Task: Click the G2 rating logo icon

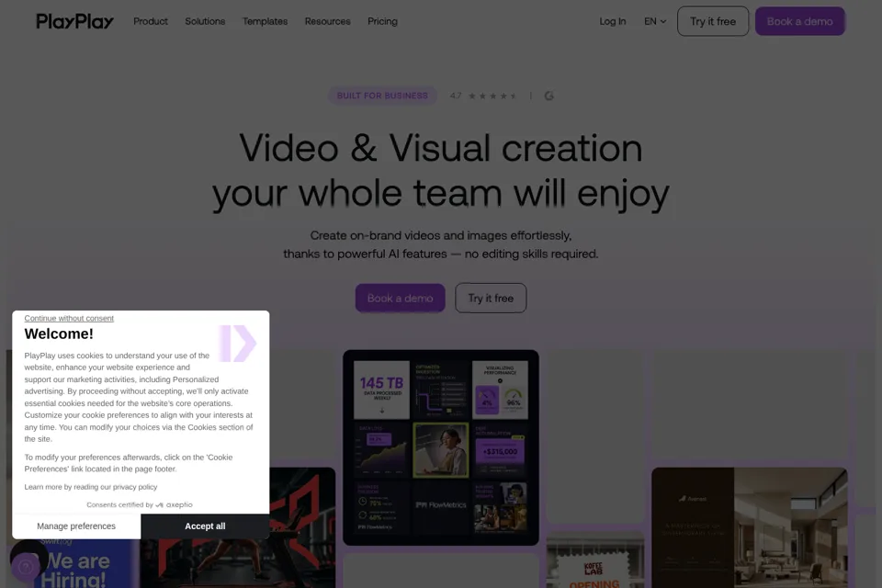Action: point(549,96)
